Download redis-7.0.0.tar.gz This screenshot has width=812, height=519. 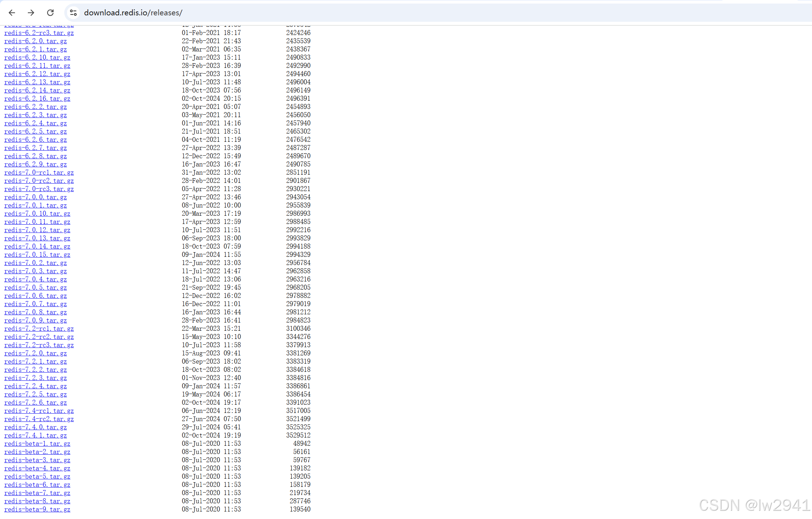tap(35, 197)
